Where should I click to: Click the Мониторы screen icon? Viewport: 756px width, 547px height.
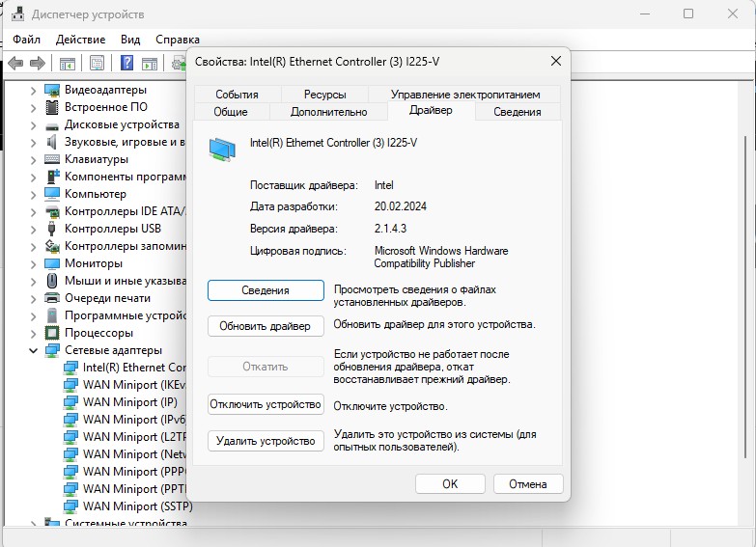coord(52,263)
